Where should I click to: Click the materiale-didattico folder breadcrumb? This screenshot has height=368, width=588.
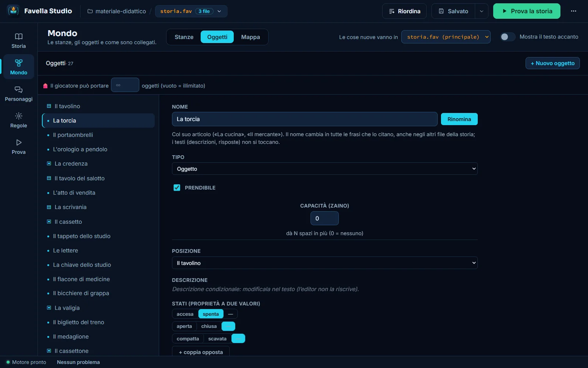(x=116, y=11)
